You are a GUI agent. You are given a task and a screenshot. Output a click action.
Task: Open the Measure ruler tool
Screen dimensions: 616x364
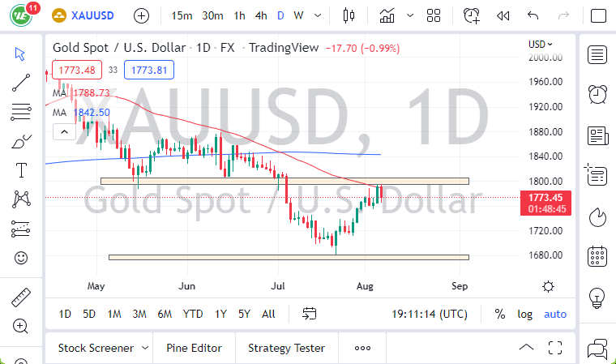22,297
